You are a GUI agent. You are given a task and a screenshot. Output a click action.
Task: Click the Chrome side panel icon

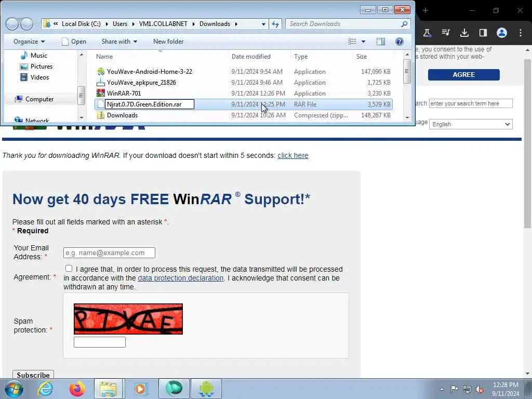(483, 33)
